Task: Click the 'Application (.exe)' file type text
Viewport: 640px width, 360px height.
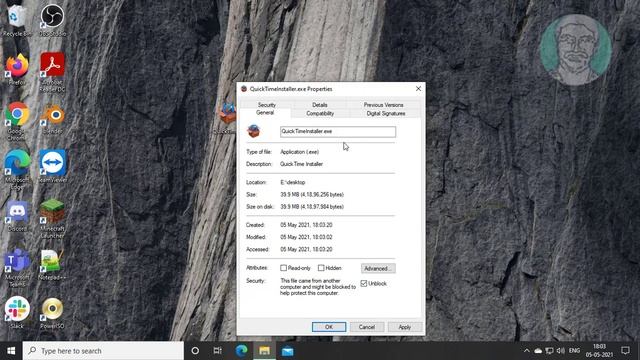Action: pyautogui.click(x=300, y=152)
